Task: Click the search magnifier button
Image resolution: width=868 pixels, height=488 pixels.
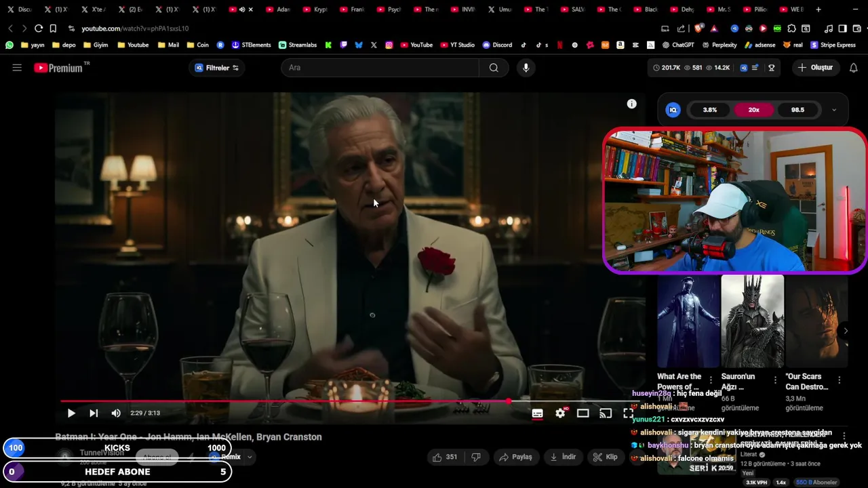Action: [494, 68]
